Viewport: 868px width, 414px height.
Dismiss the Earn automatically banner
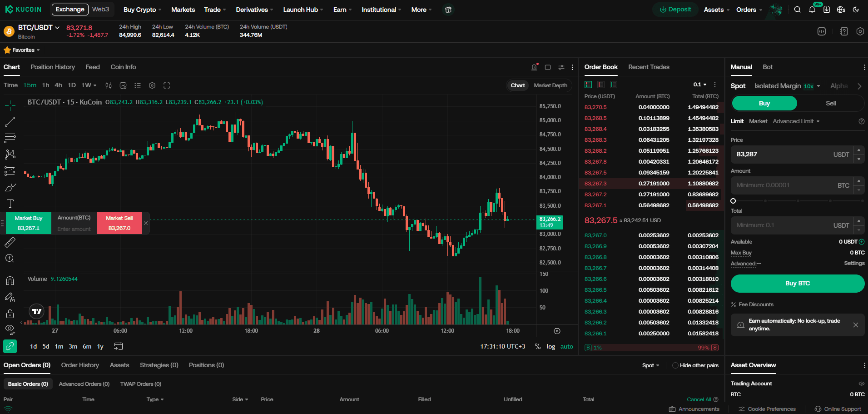pyautogui.click(x=856, y=325)
